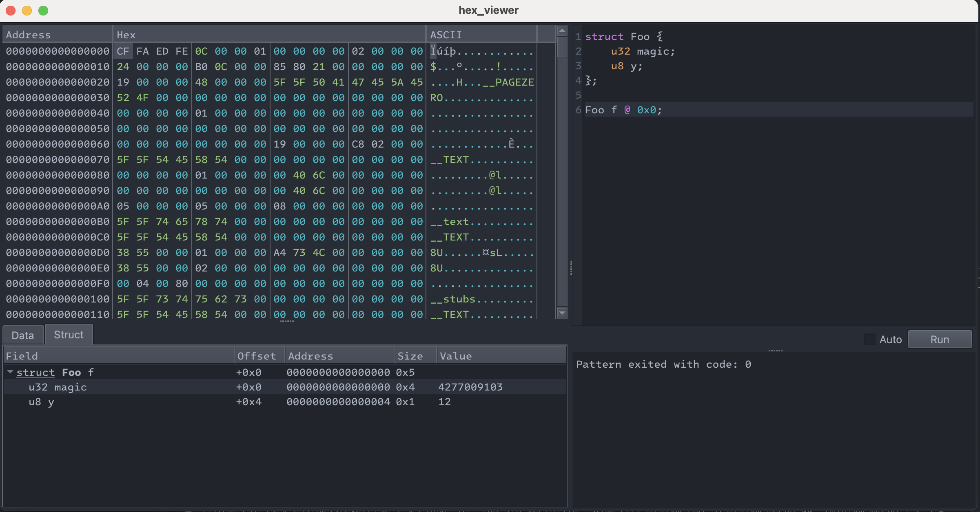
Task: Click the green window zoom button
Action: [x=43, y=11]
